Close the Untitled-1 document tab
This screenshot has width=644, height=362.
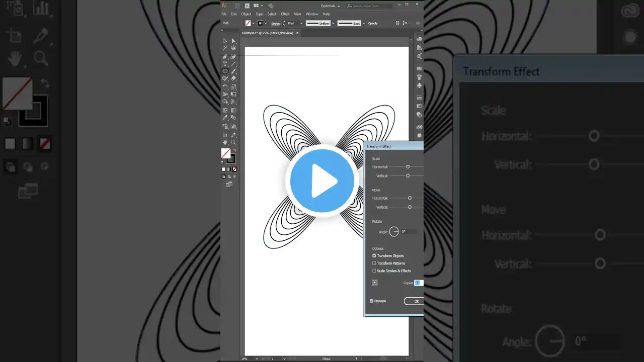297,33
